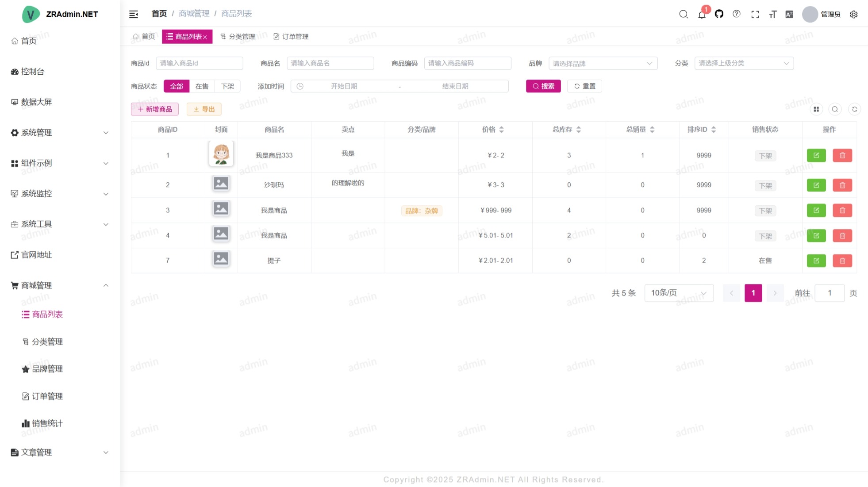Collapse the sidebar hamburger icon
Image resolution: width=868 pixels, height=487 pixels.
click(134, 14)
